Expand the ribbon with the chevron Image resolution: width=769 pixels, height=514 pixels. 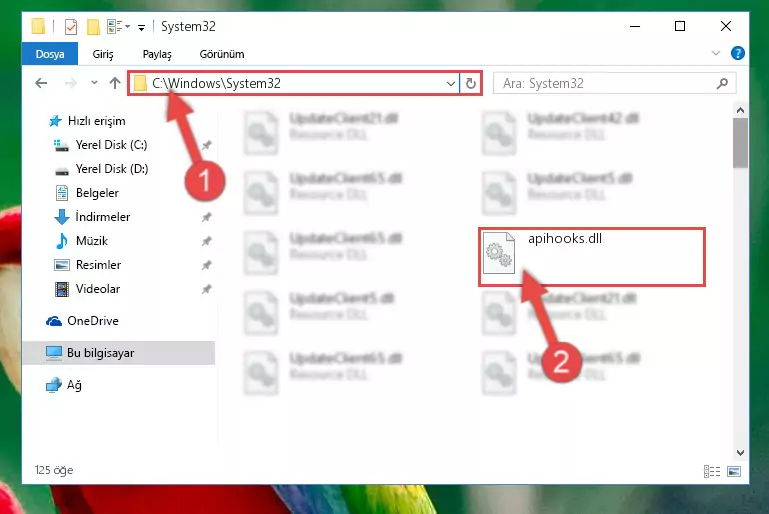tap(716, 53)
